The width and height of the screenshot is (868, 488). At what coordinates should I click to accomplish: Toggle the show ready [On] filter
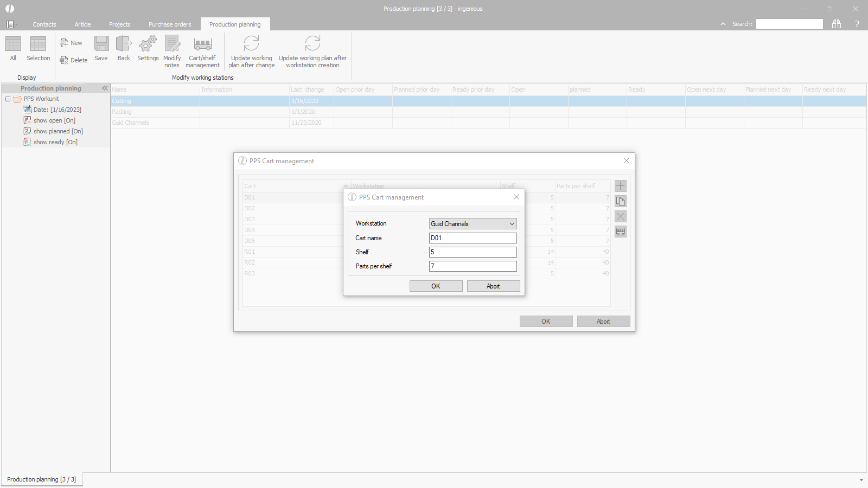[55, 142]
